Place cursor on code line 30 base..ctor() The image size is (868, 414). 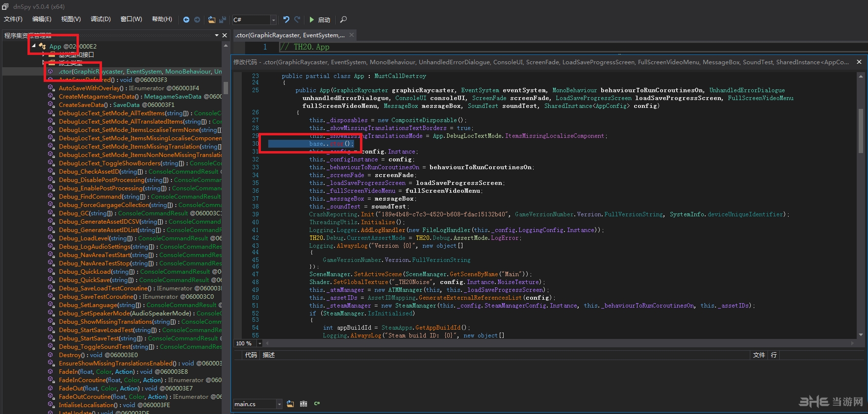click(331, 144)
